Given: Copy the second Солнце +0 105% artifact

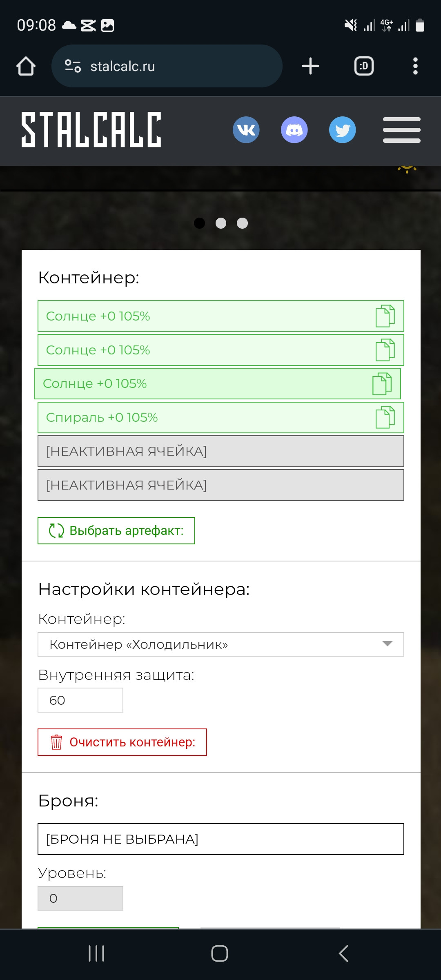Looking at the screenshot, I should tap(385, 350).
